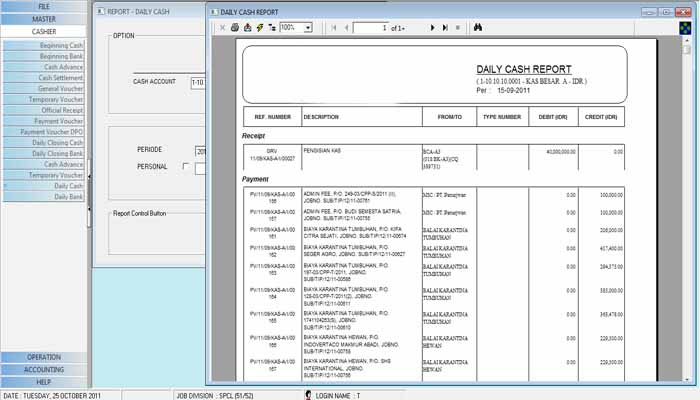This screenshot has width=700, height=400.
Task: Open the Daily Cash report item
Action: pos(44,186)
